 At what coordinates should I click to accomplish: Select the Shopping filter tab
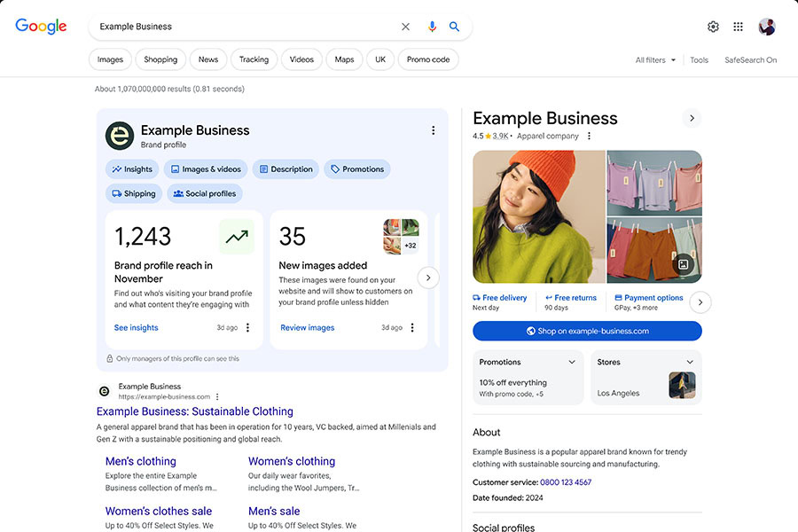pos(160,59)
